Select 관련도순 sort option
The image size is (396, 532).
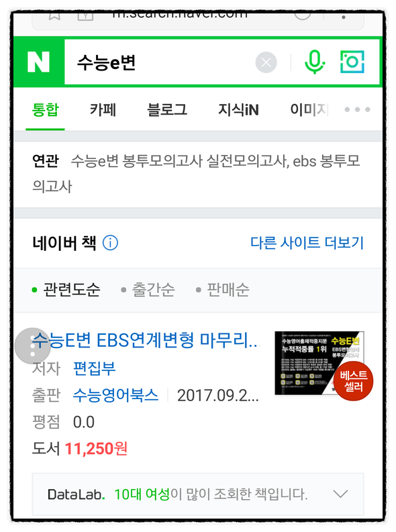point(66,290)
